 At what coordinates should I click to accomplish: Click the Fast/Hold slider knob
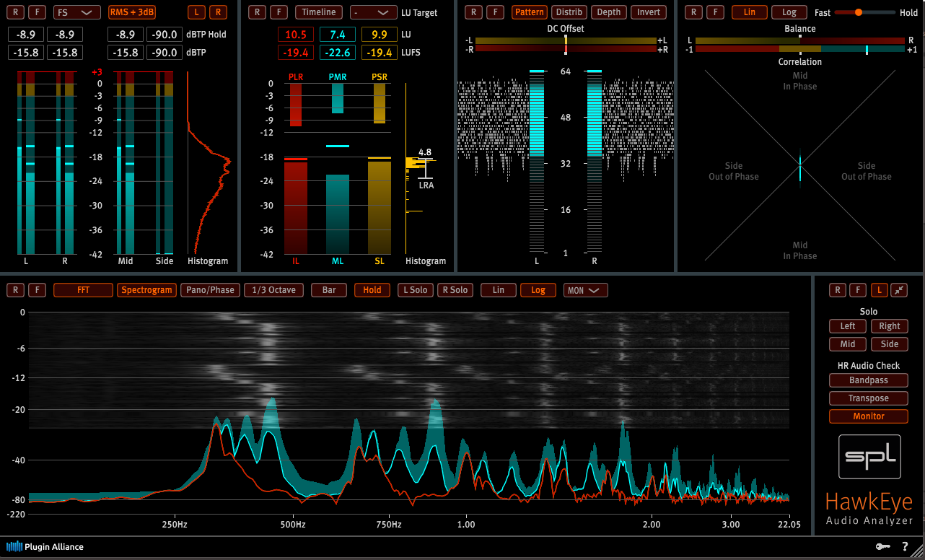click(858, 12)
